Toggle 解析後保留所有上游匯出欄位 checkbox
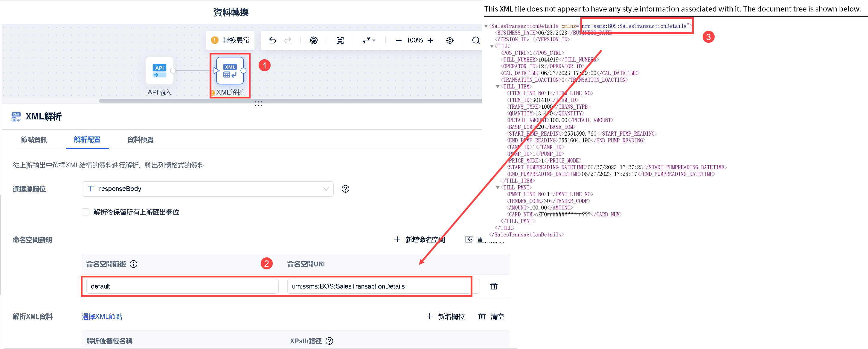Image resolution: width=868 pixels, height=349 pixels. pyautogui.click(x=86, y=212)
